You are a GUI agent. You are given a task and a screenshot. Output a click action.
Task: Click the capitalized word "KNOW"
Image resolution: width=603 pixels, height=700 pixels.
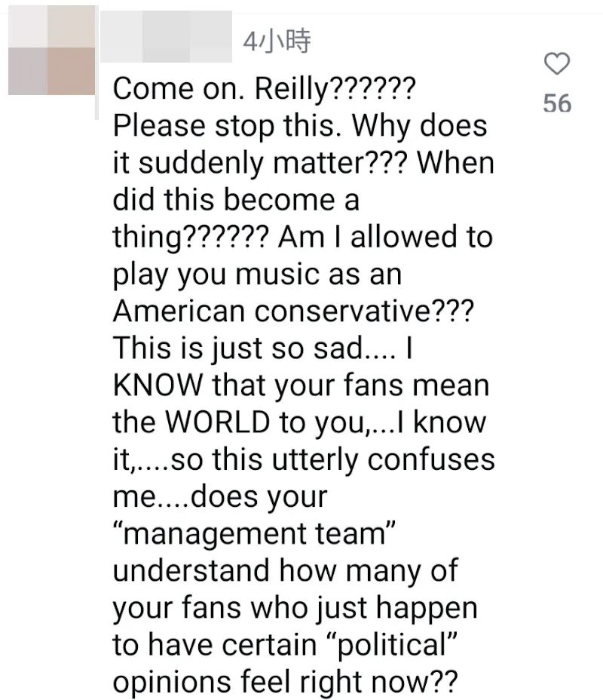[158, 385]
